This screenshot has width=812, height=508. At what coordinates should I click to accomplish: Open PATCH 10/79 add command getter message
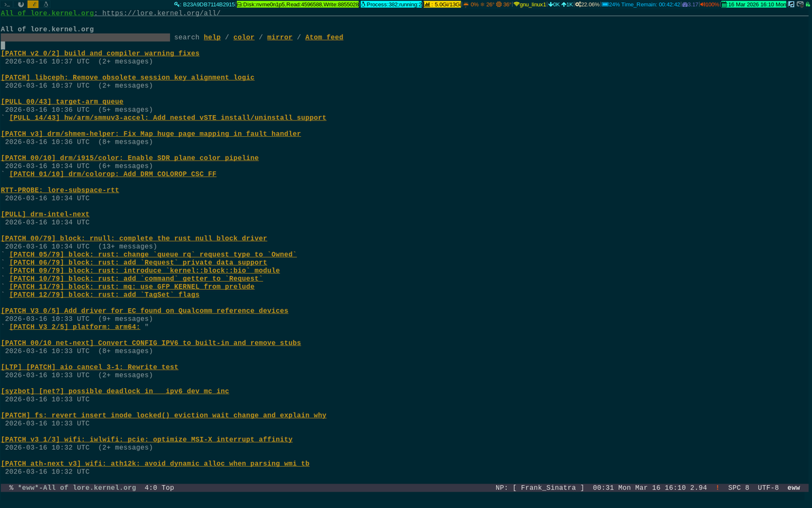coord(136,279)
